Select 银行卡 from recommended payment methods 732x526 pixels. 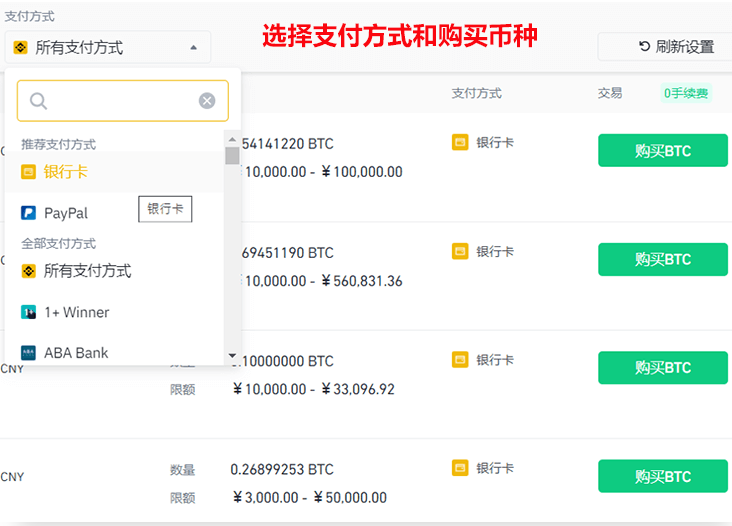pyautogui.click(x=66, y=172)
